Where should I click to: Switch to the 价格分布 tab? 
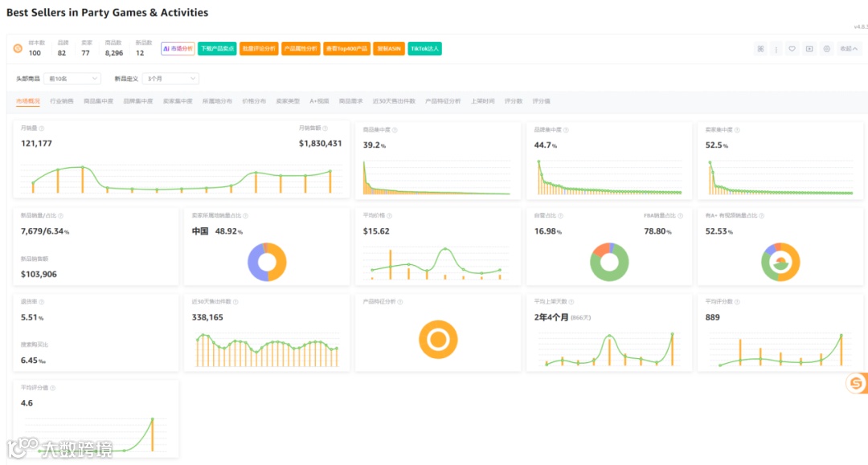click(x=253, y=101)
